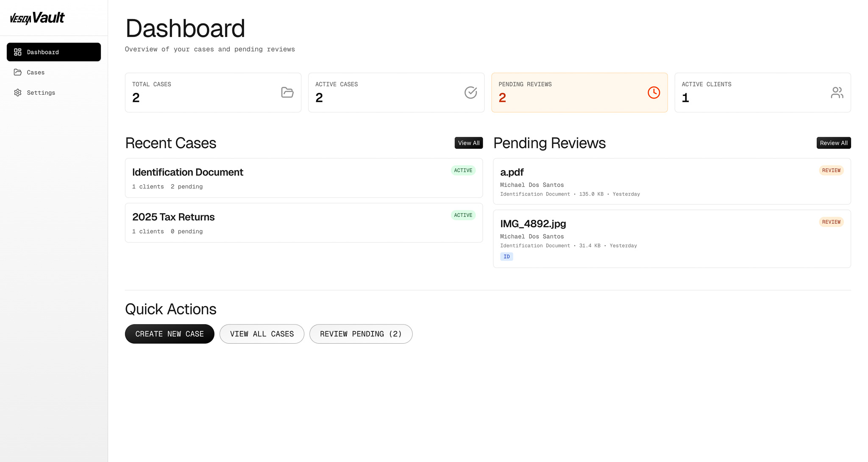
Task: Click Review Pending (2) quick action
Action: [x=361, y=334]
